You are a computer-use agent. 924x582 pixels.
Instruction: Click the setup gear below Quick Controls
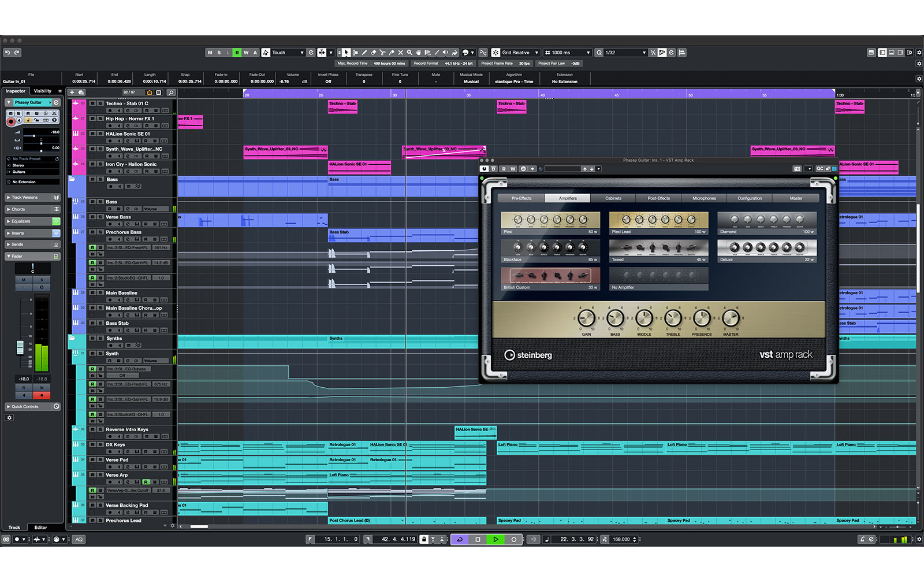point(9,418)
